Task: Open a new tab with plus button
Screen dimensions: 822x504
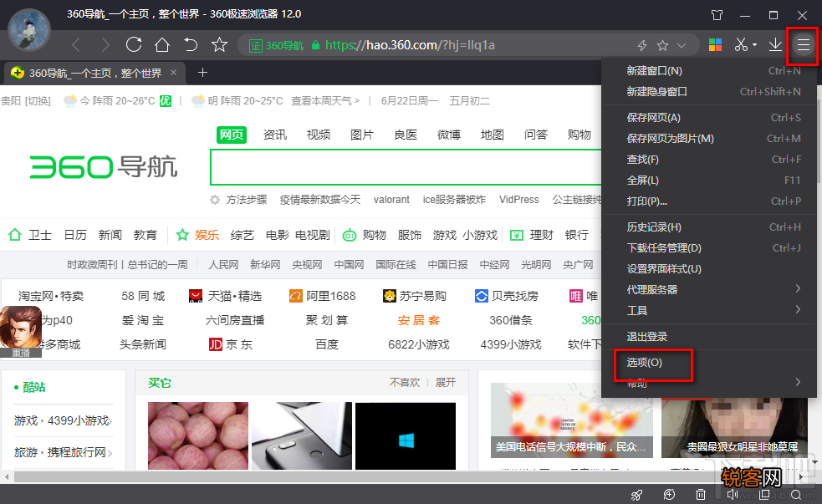Action: coord(203,73)
